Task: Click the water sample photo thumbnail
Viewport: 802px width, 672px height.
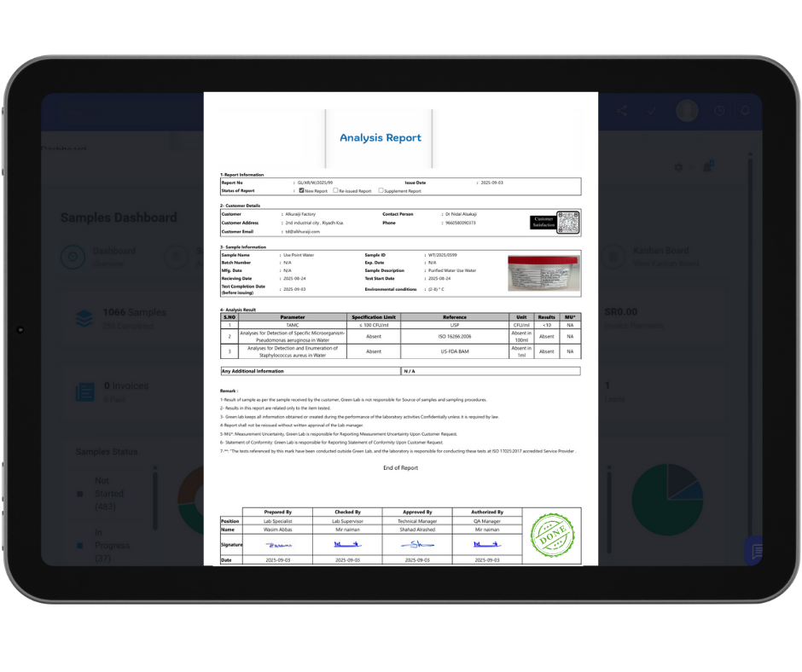Action: point(543,274)
